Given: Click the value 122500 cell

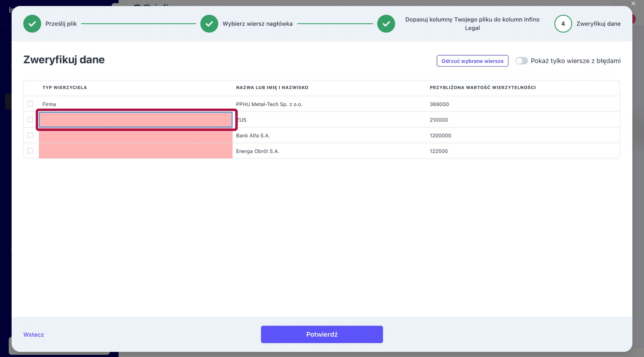Looking at the screenshot, I should 523,151.
